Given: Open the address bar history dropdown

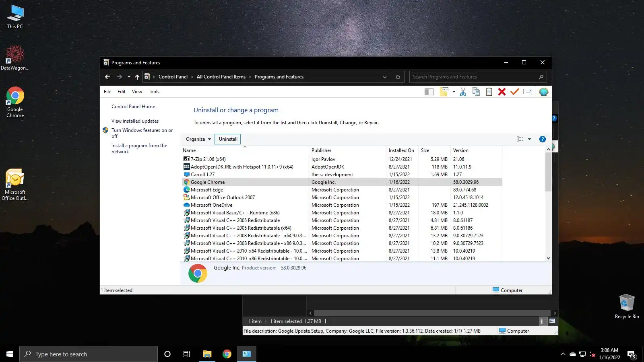Looking at the screenshot, I should (385, 77).
